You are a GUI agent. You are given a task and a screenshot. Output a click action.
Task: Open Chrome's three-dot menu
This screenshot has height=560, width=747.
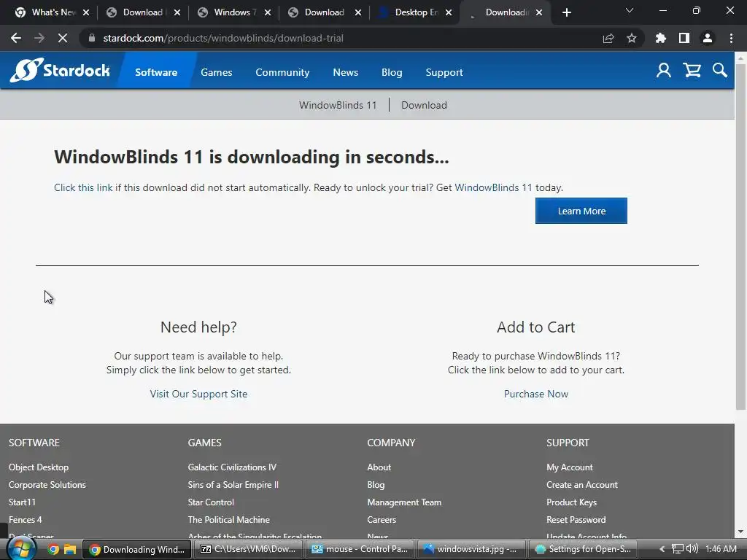(731, 38)
